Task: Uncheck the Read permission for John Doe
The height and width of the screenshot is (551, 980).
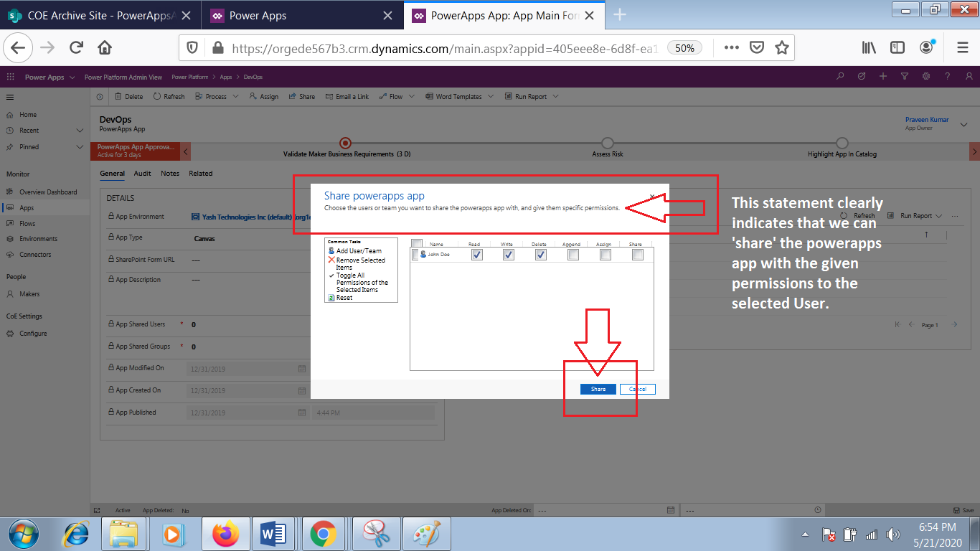Action: point(476,254)
